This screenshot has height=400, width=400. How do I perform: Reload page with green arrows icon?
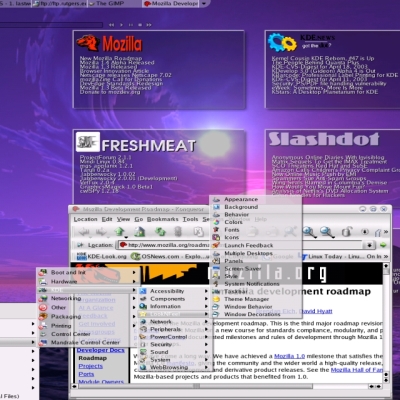pos(160,231)
